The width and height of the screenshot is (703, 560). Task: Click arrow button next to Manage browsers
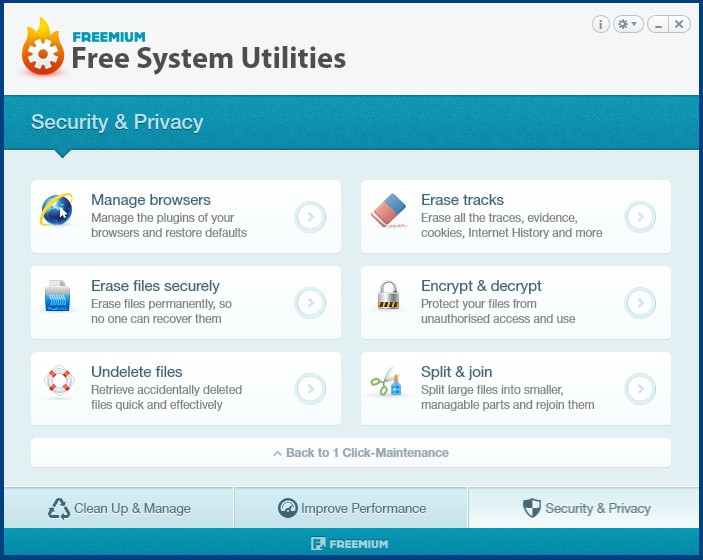point(310,217)
